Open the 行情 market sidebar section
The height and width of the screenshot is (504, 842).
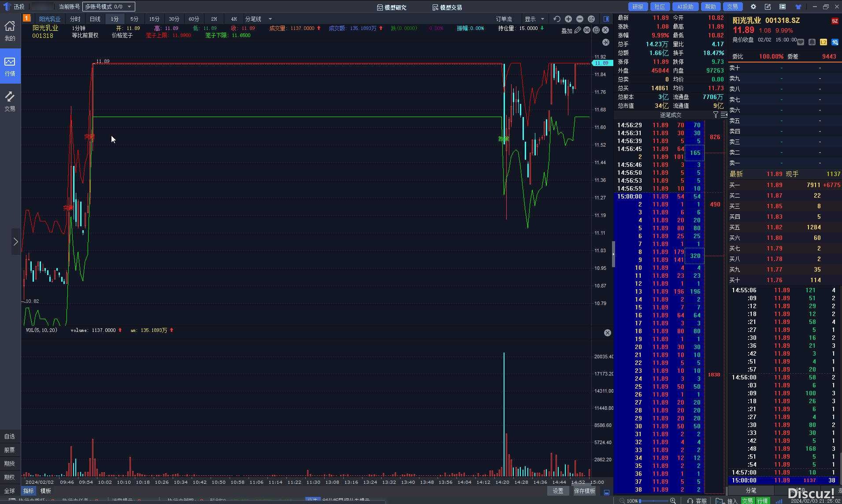coord(10,66)
